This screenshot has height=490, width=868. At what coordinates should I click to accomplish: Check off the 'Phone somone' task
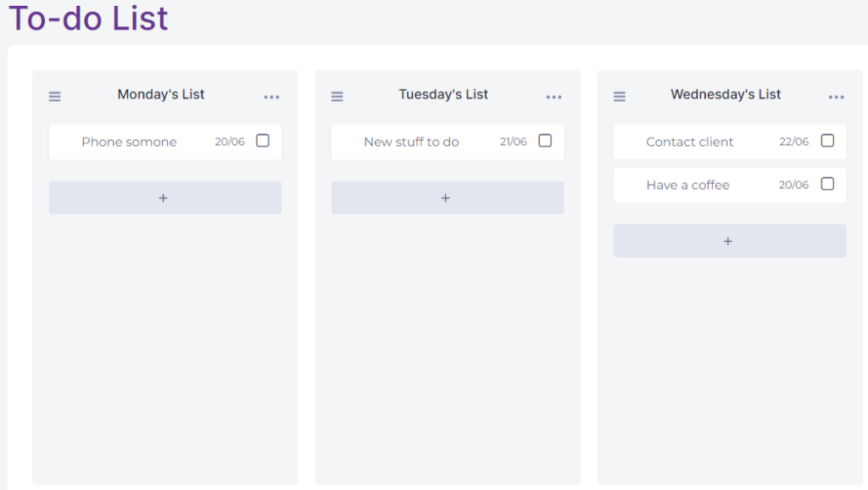pyautogui.click(x=263, y=141)
